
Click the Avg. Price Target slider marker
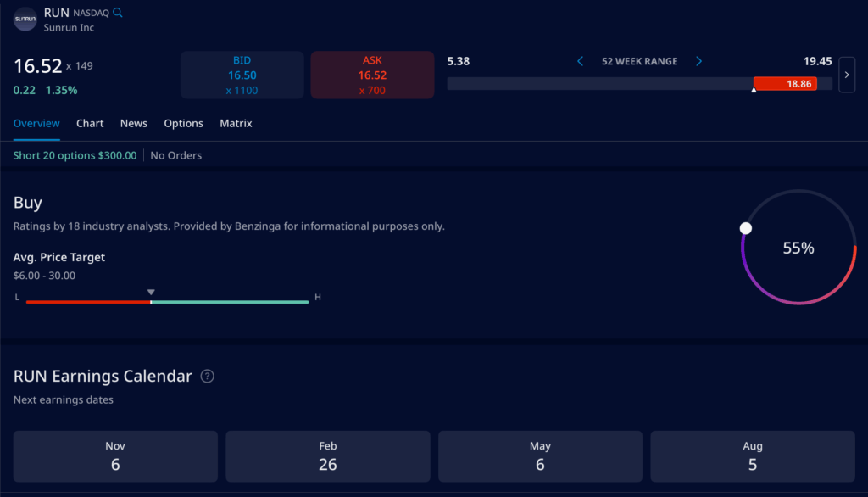coord(151,291)
